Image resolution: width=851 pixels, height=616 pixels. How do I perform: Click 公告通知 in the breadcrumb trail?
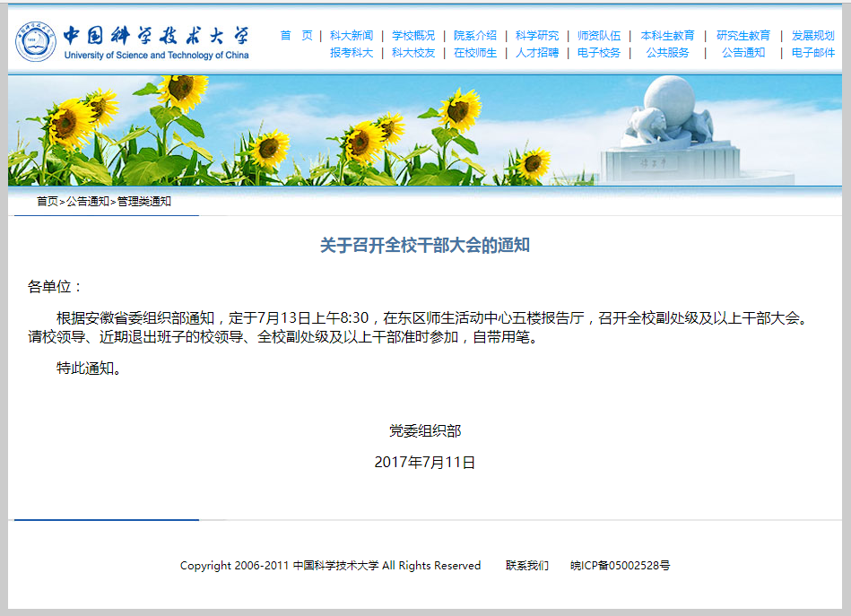tap(88, 202)
